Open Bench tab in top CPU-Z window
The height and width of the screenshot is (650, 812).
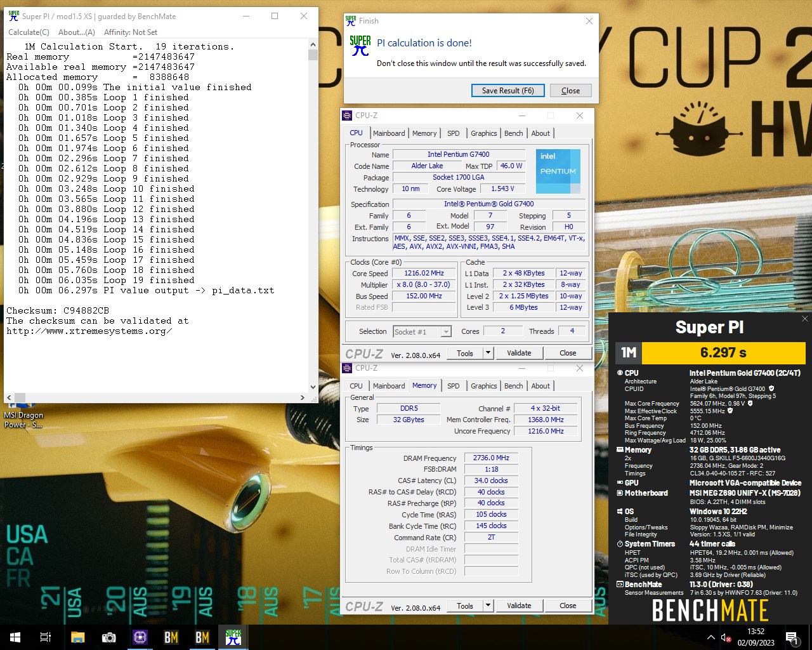tap(514, 133)
